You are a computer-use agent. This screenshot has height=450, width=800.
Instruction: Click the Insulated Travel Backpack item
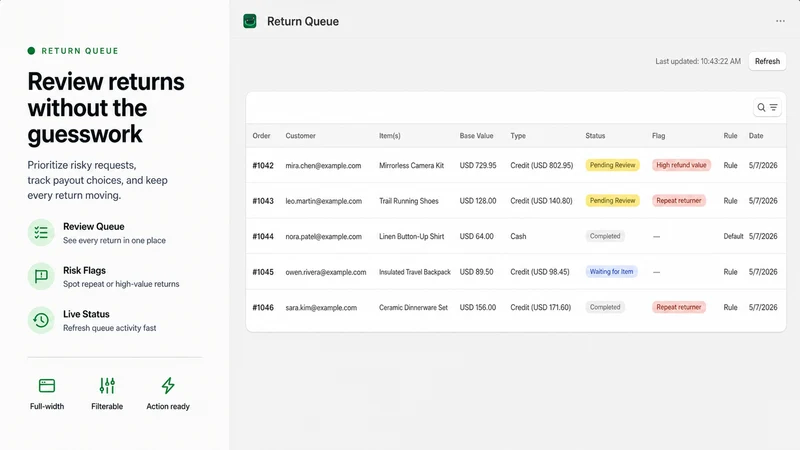coord(415,272)
